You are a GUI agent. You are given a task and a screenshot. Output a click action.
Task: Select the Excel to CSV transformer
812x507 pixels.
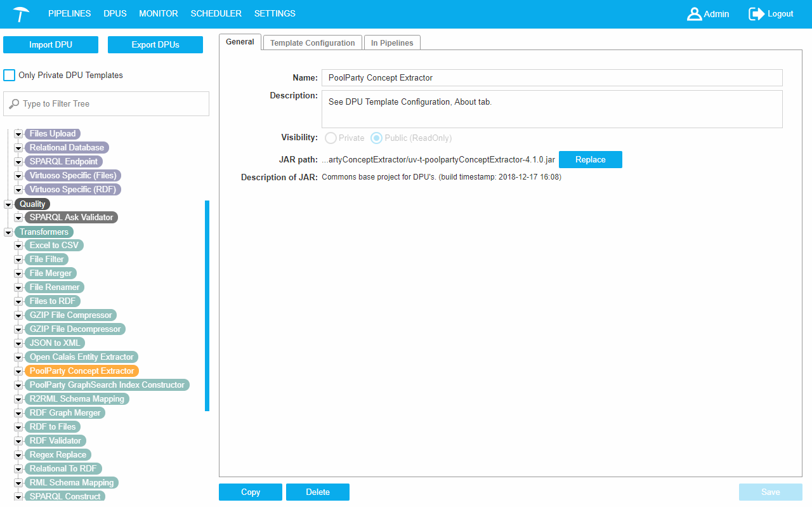tap(54, 246)
